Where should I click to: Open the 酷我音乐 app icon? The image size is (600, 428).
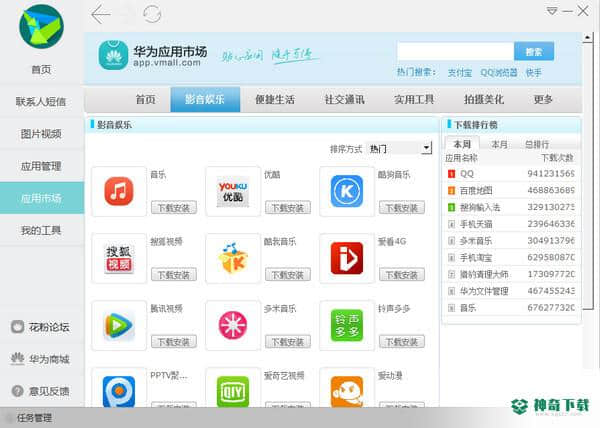pyautogui.click(x=233, y=258)
